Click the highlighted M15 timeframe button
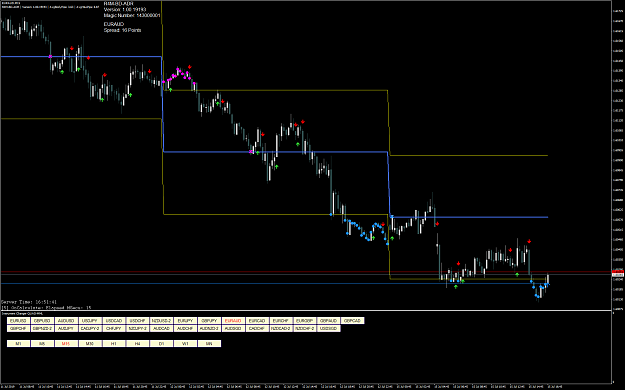The width and height of the screenshot is (625, 390). [x=66, y=344]
